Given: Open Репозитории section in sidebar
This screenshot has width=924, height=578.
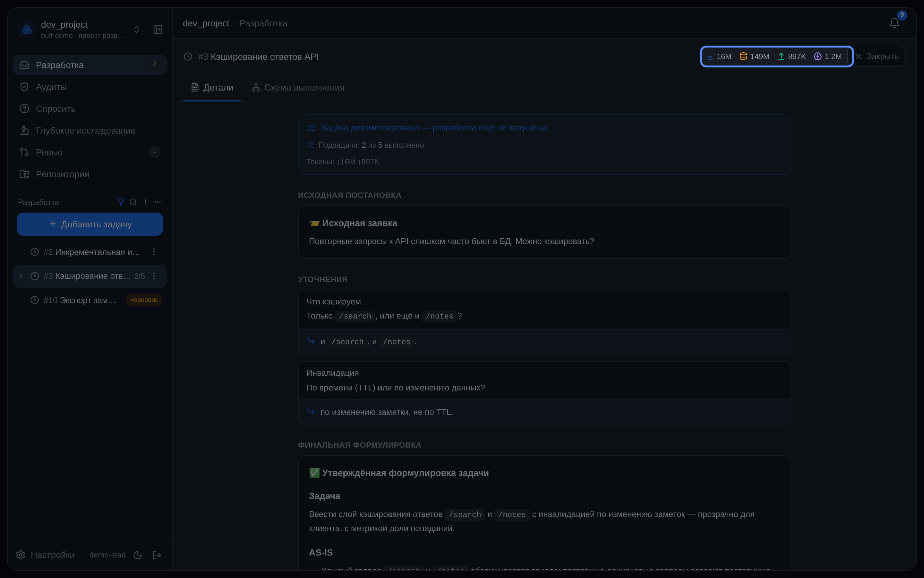Looking at the screenshot, I should pos(90,174).
